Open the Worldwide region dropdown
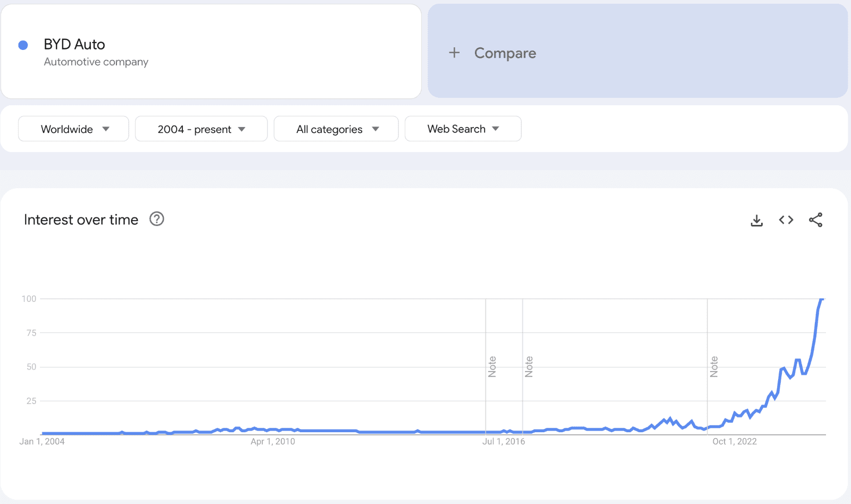 click(x=73, y=129)
